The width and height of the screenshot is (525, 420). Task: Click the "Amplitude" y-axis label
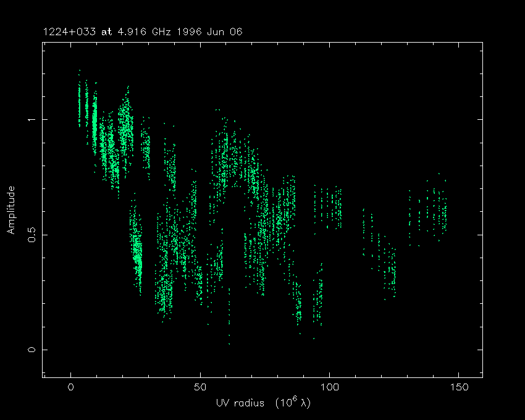coord(11,210)
